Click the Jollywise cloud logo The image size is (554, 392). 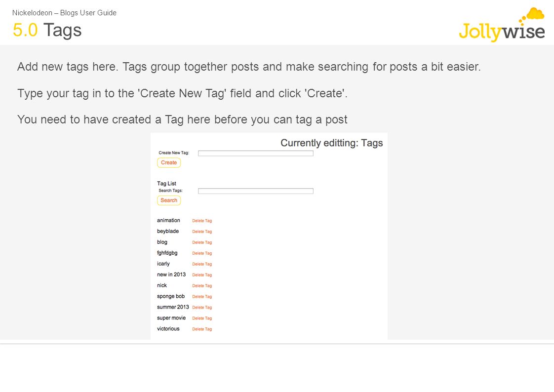[502, 25]
